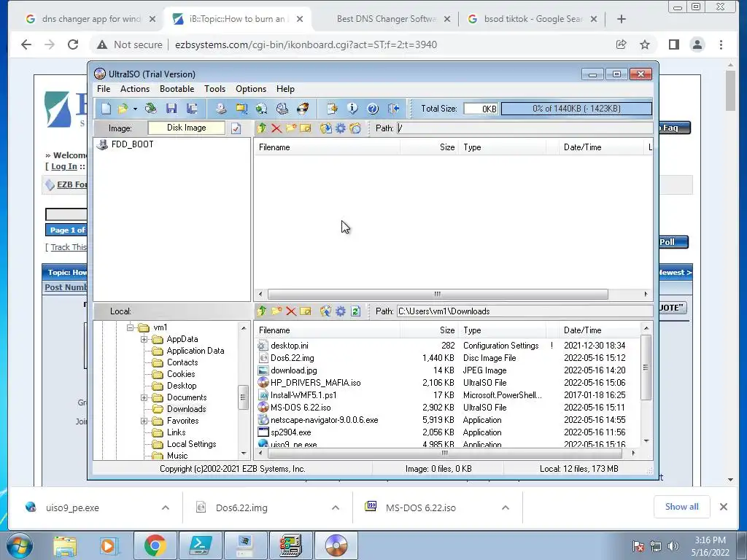Click Show all downloads button
The width and height of the screenshot is (747, 560).
pyautogui.click(x=682, y=507)
